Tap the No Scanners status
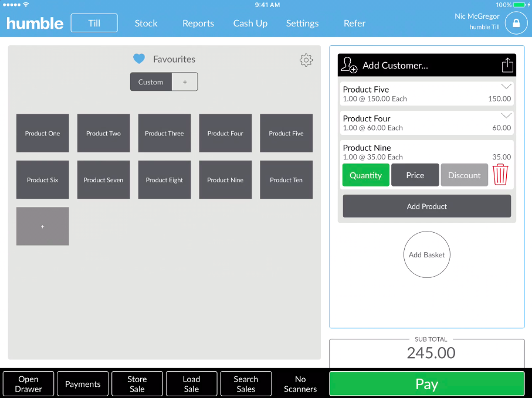The image size is (532, 398). 300,384
